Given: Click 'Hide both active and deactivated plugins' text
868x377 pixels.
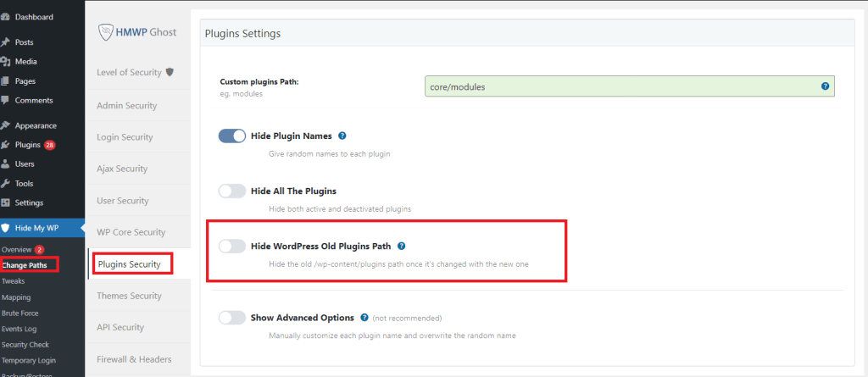Looking at the screenshot, I should click(x=339, y=209).
